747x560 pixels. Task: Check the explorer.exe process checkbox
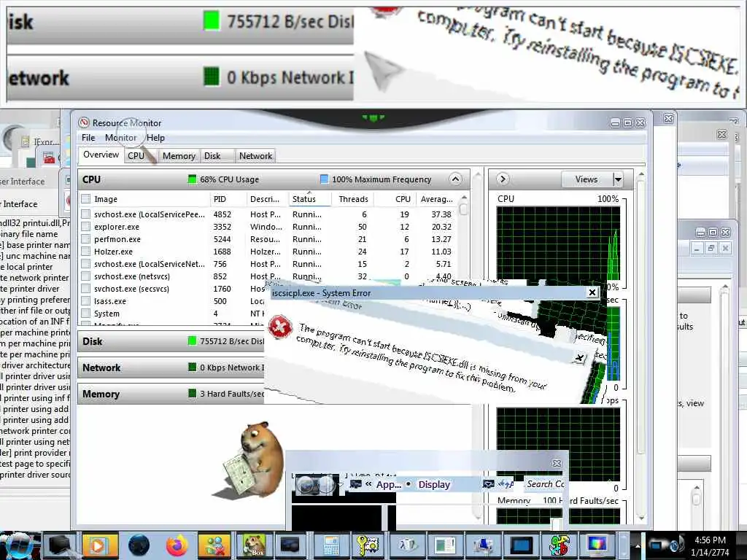[86, 227]
